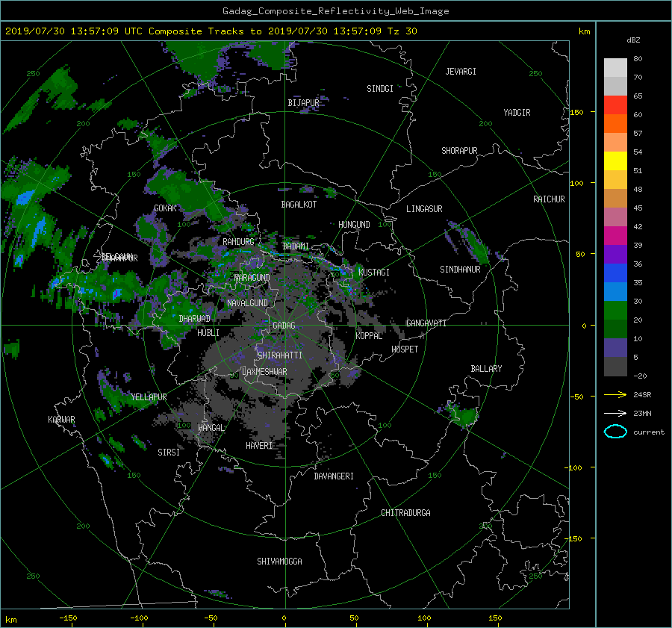672x628 pixels.
Task: Click the -150 tick on bottom axis
Action: [x=68, y=618]
